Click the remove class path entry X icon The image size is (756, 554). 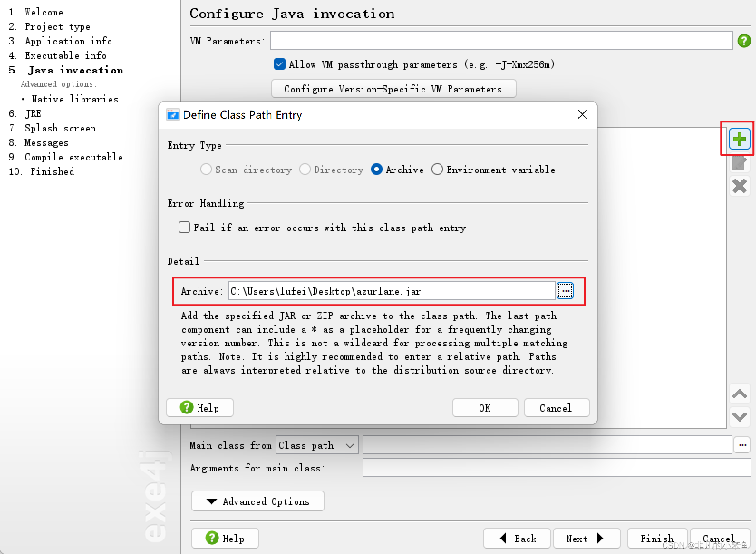pos(739,186)
